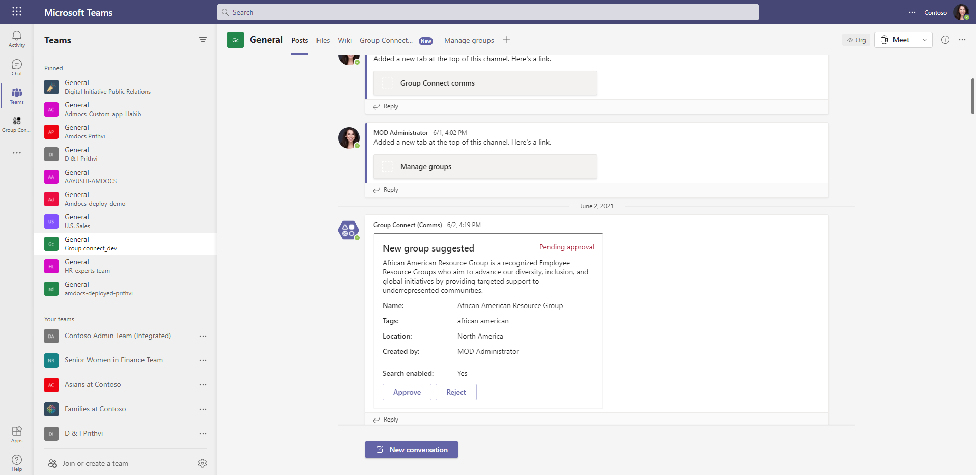
Task: Open the Group Connect app in rail
Action: [17, 124]
